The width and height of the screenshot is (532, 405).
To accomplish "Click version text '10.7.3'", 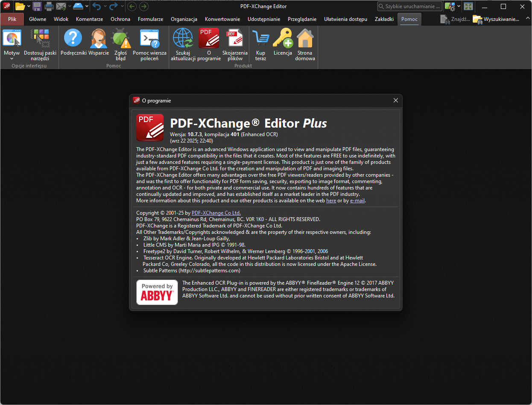I will coord(195,134).
